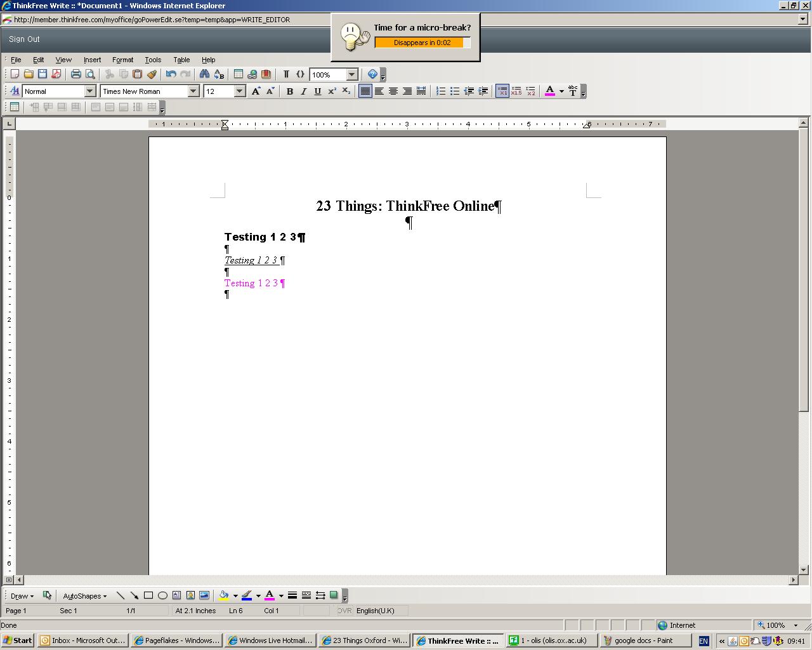
Task: Open a file with the folder icon
Action: tap(29, 74)
